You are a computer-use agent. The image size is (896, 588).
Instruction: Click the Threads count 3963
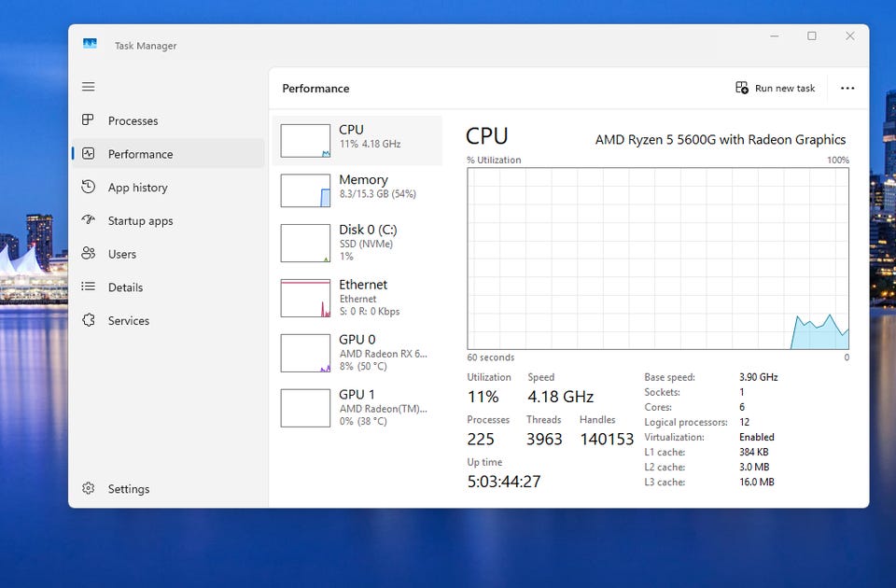(544, 439)
